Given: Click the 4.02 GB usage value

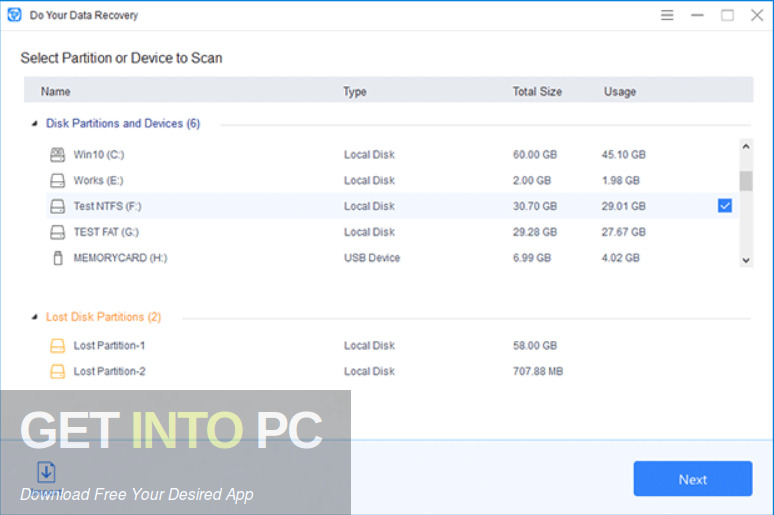Looking at the screenshot, I should click(x=620, y=258).
